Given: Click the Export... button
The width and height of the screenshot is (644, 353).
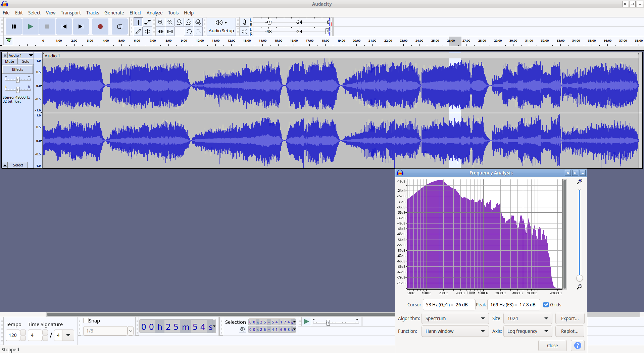Looking at the screenshot, I should [570, 318].
